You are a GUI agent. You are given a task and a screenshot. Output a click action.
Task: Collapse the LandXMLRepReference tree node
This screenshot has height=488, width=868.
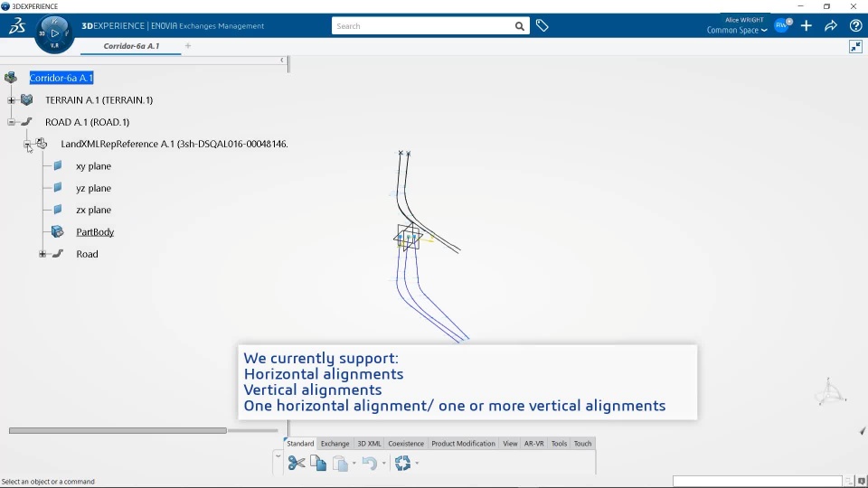click(27, 144)
